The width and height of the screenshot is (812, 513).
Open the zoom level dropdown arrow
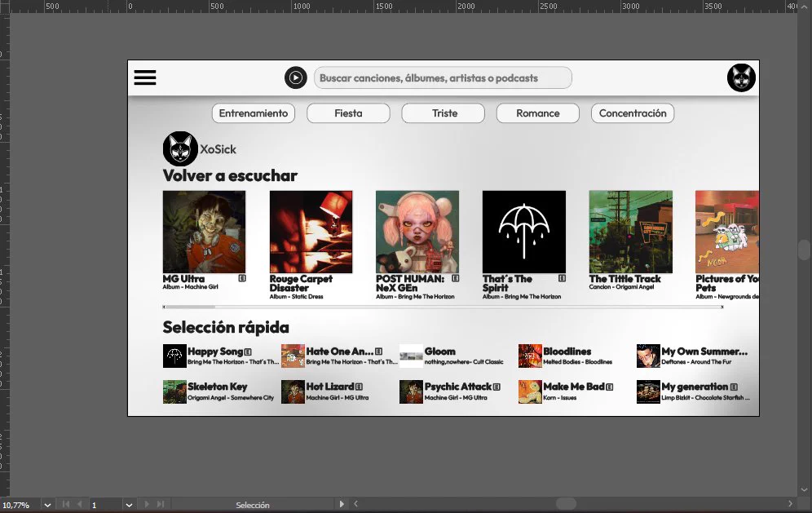click(x=47, y=505)
